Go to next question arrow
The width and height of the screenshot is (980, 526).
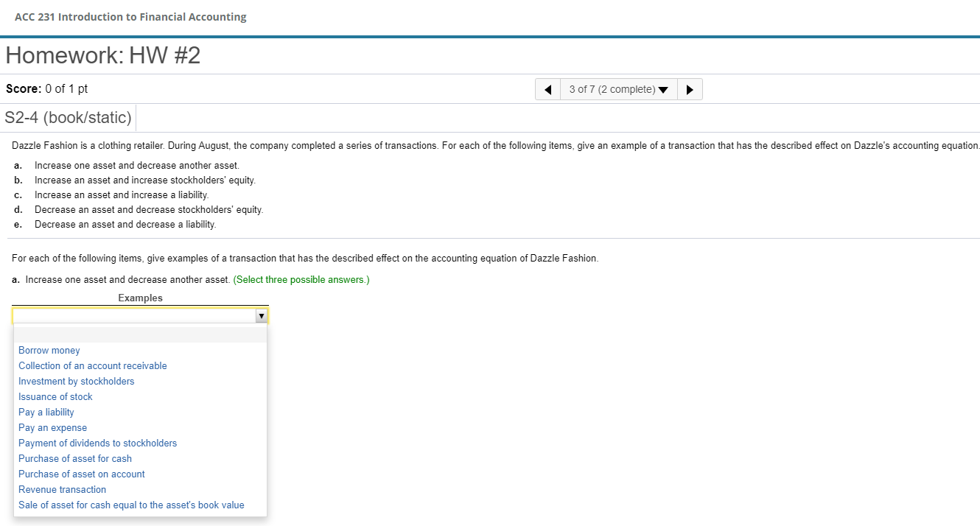click(x=689, y=90)
